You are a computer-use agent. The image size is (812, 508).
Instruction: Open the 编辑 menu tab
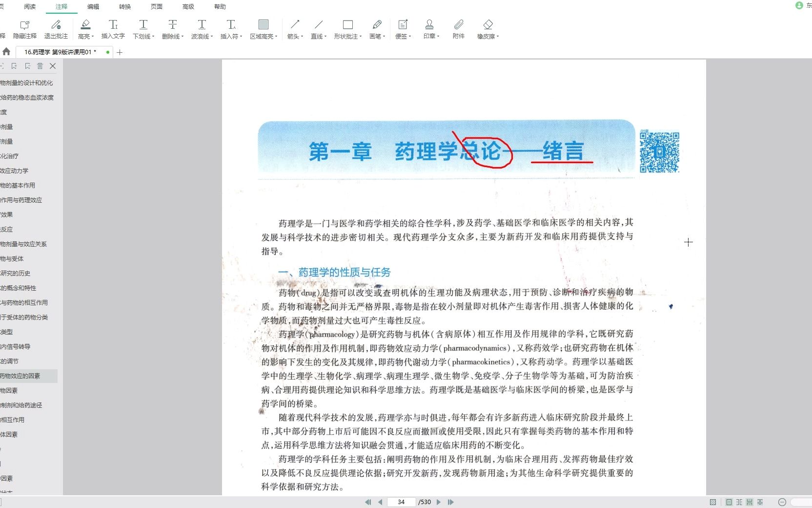(x=93, y=7)
